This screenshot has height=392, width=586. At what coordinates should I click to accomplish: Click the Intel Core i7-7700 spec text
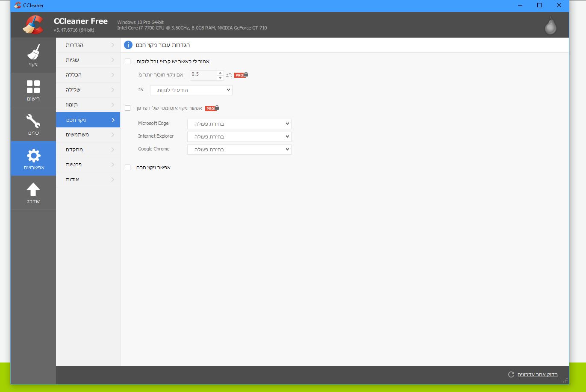(x=192, y=28)
